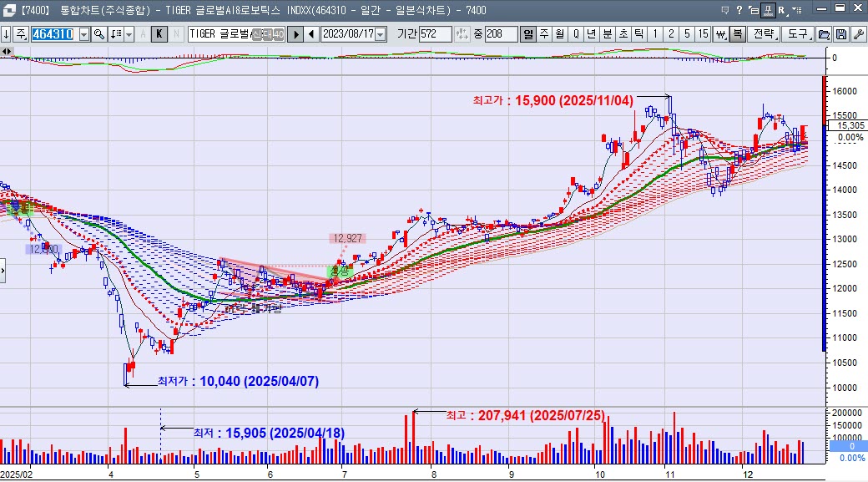Toggle the 복 adjusted price button
This screenshot has width=868, height=482.
(738, 34)
